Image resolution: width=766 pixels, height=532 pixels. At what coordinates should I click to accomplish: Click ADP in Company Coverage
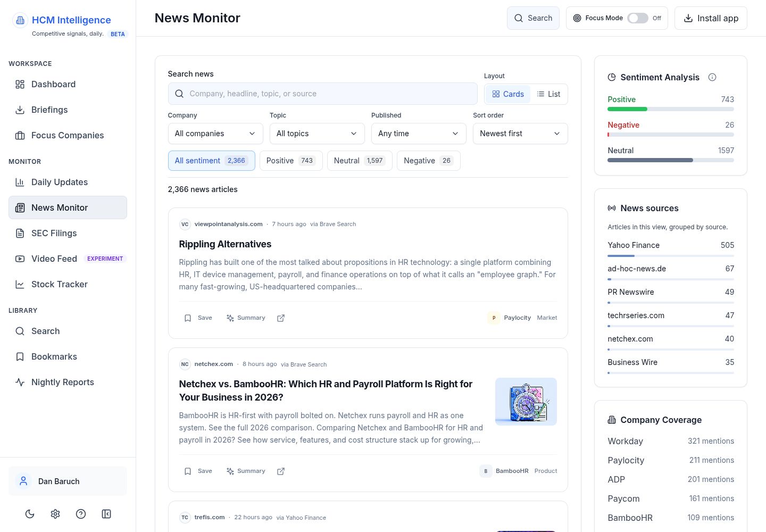616,479
